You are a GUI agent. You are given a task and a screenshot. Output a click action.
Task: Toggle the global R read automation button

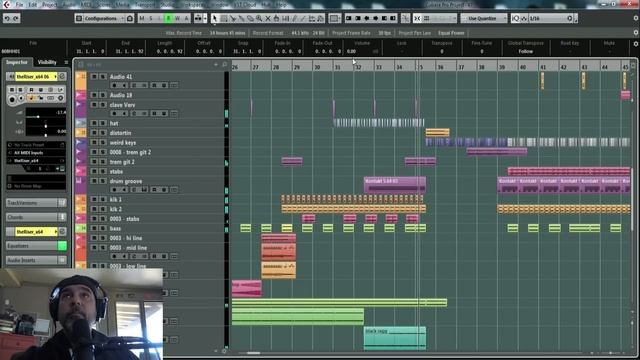[x=168, y=18]
